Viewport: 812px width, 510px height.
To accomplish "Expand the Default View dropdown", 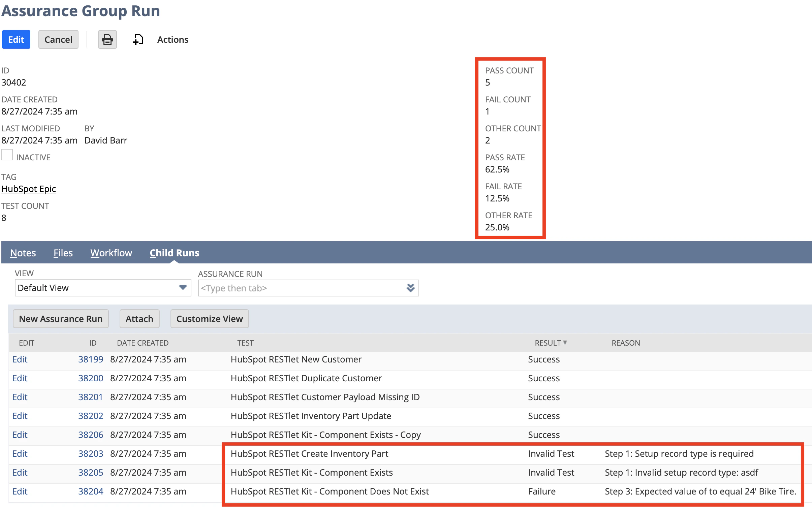I will (x=182, y=288).
